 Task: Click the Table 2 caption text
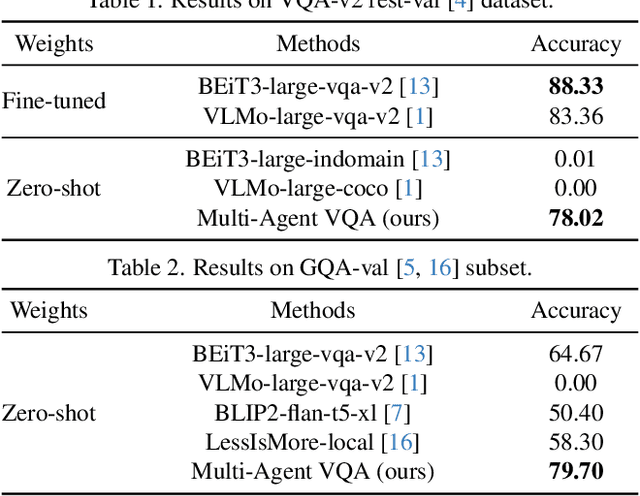click(x=319, y=269)
